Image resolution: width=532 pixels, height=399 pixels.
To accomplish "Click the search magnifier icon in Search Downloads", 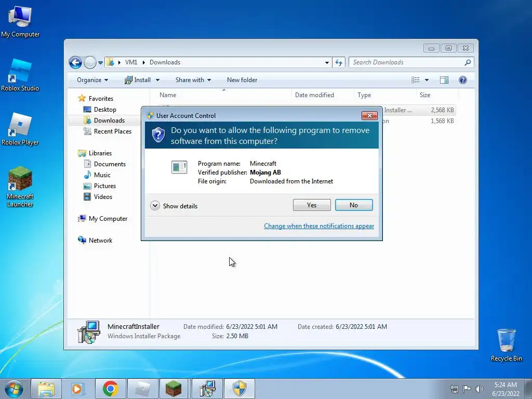I will pos(468,62).
